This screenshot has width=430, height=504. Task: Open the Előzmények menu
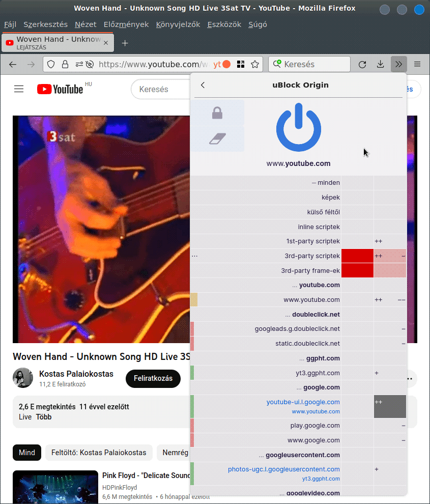click(x=126, y=24)
